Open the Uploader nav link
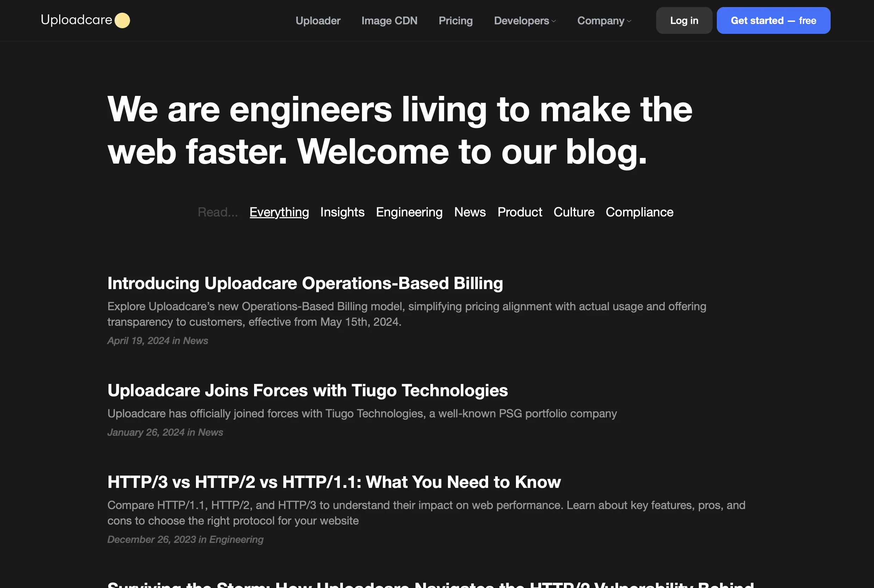 coord(318,21)
